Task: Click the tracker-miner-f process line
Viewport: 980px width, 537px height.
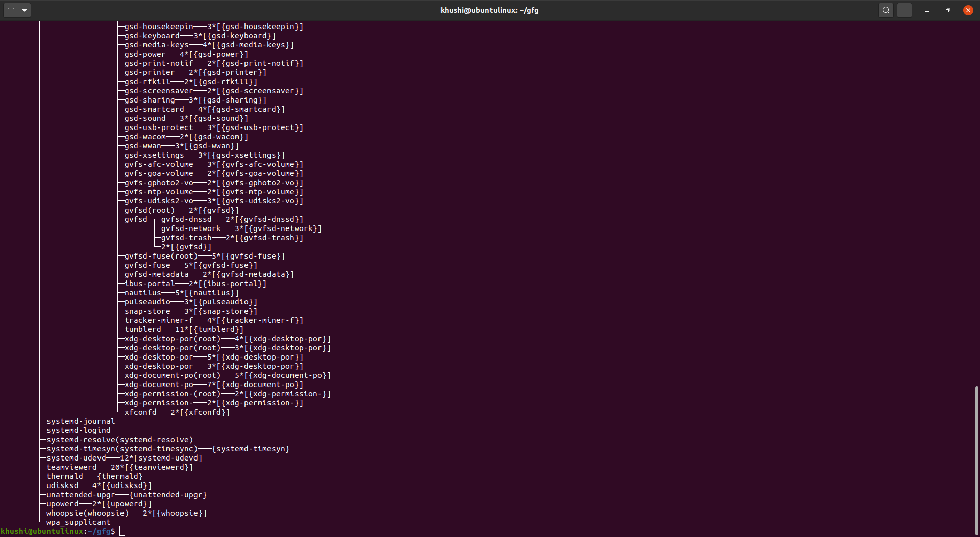Action: [214, 320]
